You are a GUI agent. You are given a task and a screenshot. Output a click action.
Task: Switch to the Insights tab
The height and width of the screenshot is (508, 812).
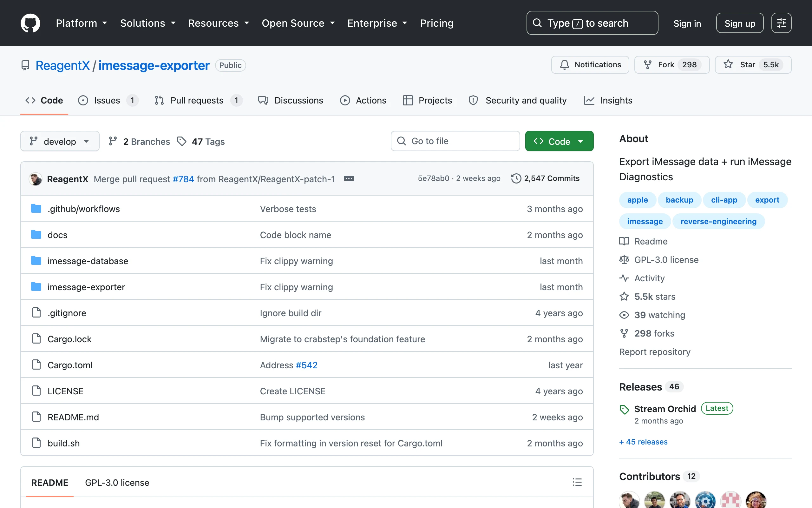pos(608,100)
